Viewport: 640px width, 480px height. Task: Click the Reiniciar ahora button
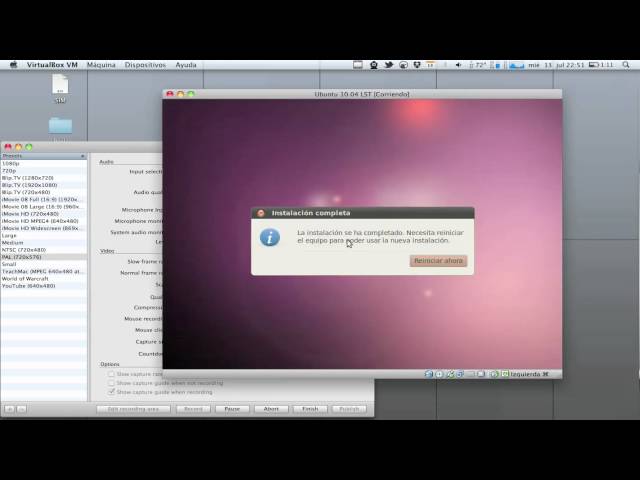(x=438, y=261)
